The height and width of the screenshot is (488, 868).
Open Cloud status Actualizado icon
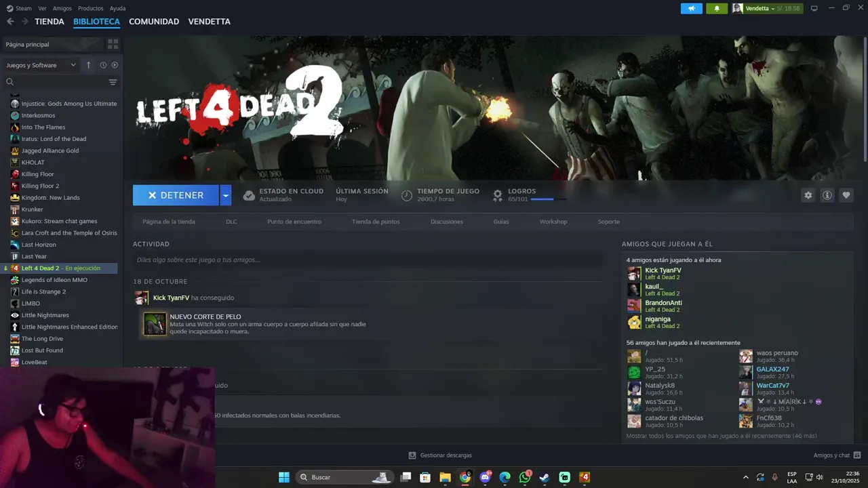click(x=249, y=195)
